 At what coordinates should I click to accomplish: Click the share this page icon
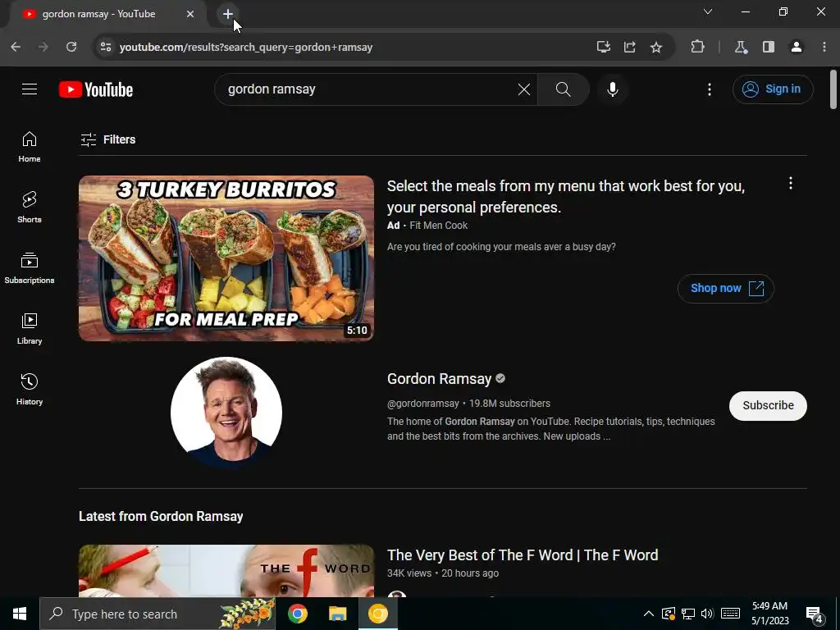click(630, 47)
